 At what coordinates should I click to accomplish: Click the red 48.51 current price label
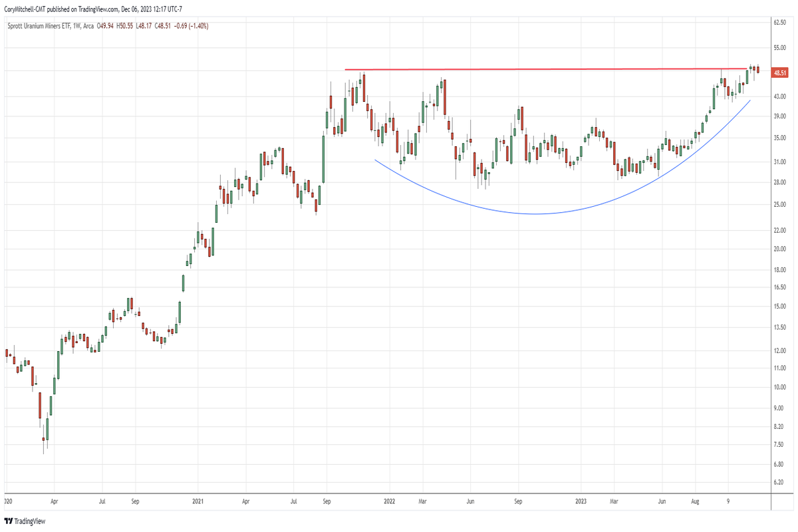[780, 73]
